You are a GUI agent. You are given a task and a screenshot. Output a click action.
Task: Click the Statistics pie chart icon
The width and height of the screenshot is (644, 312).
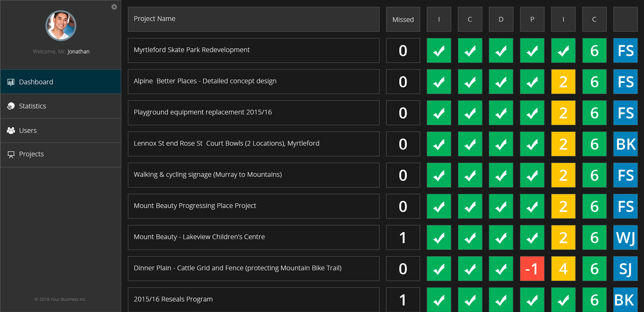11,106
